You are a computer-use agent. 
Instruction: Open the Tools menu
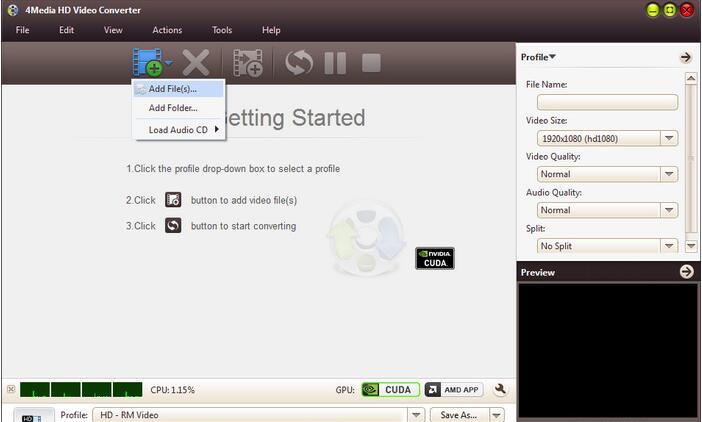coord(222,30)
